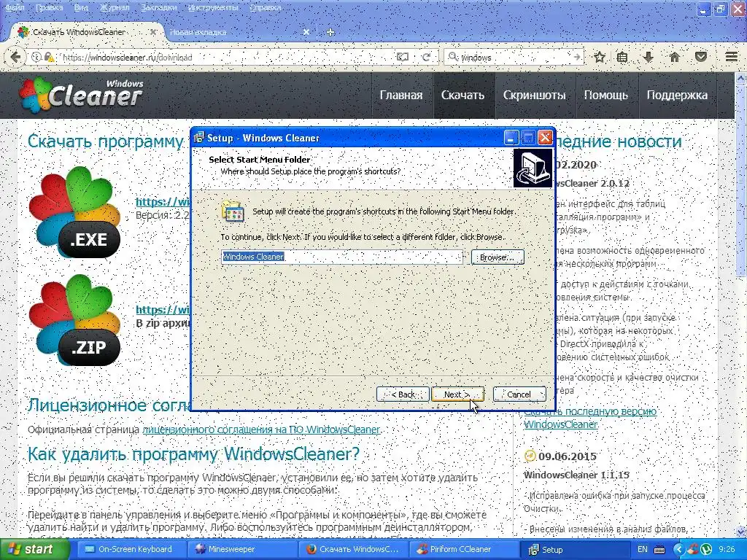The width and height of the screenshot is (747, 560).
Task: Open the downloads arrow icon
Action: (x=648, y=57)
